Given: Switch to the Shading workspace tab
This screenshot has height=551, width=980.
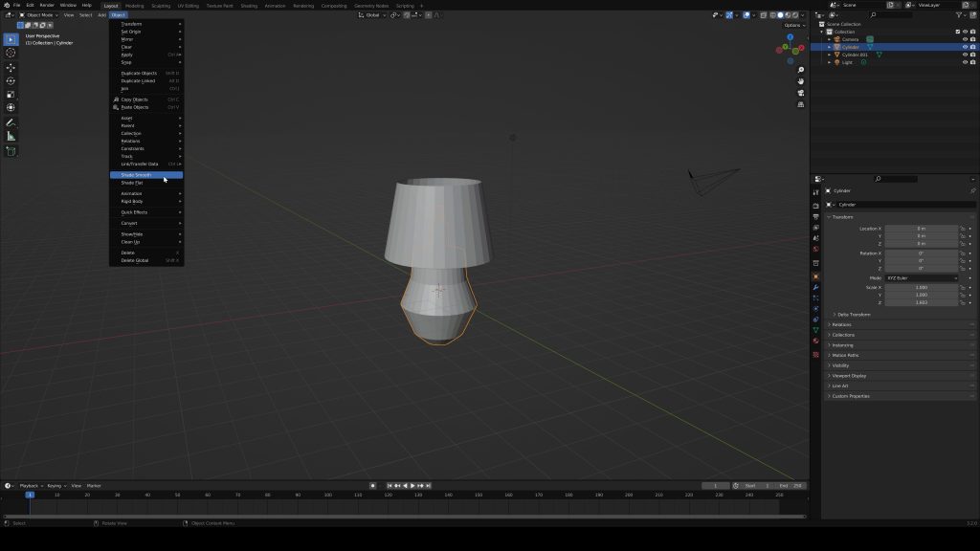Looking at the screenshot, I should pos(248,5).
